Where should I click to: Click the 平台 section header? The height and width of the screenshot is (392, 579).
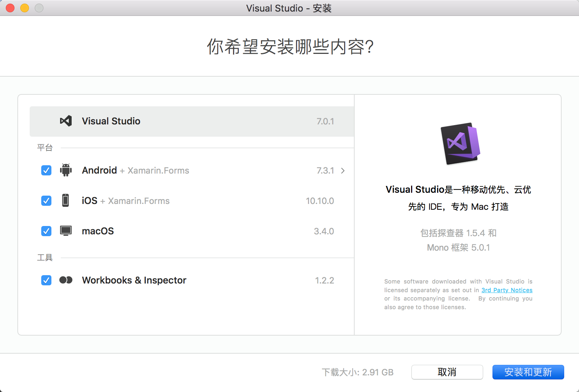[45, 148]
